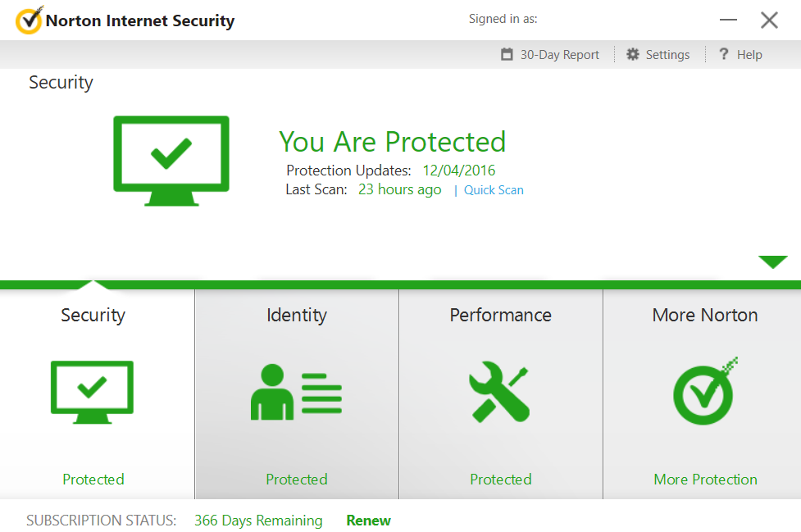
Task: Expand details with the green down arrow
Action: point(773,262)
